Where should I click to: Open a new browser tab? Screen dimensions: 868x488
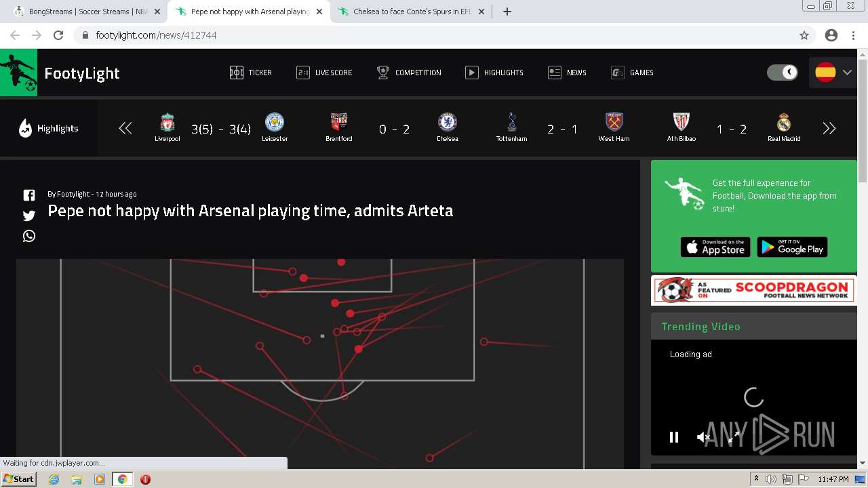tap(507, 12)
